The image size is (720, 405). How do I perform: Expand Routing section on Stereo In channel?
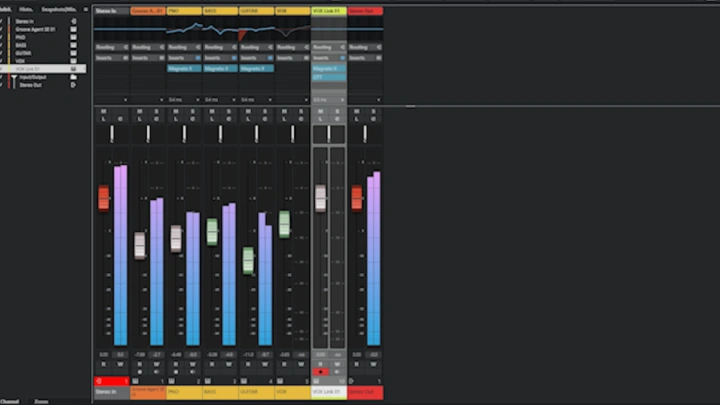pyautogui.click(x=112, y=47)
